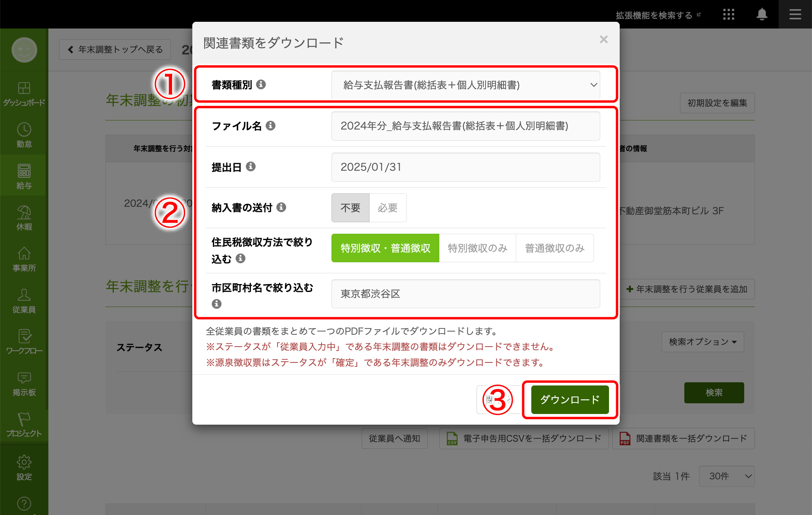
Task: Open the Office (事業所) sidebar icon
Action: pyautogui.click(x=24, y=259)
